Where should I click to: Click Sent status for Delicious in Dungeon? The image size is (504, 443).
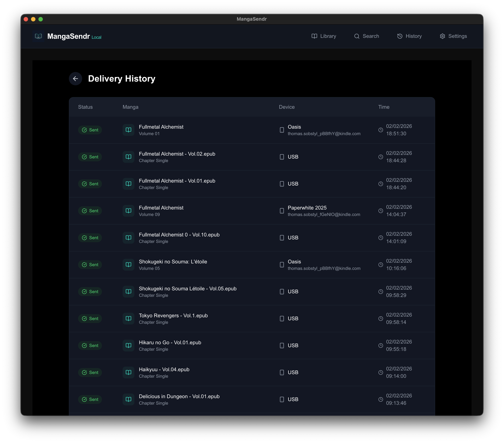click(x=90, y=399)
